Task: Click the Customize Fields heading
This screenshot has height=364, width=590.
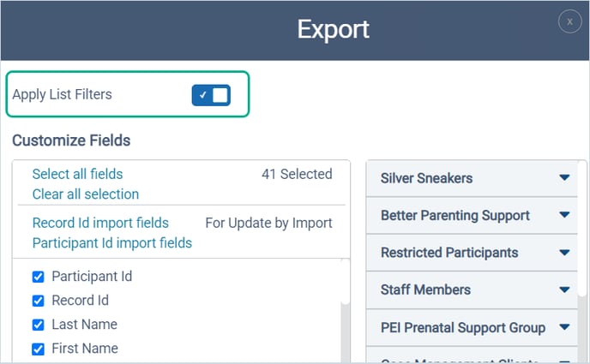Action: point(71,140)
